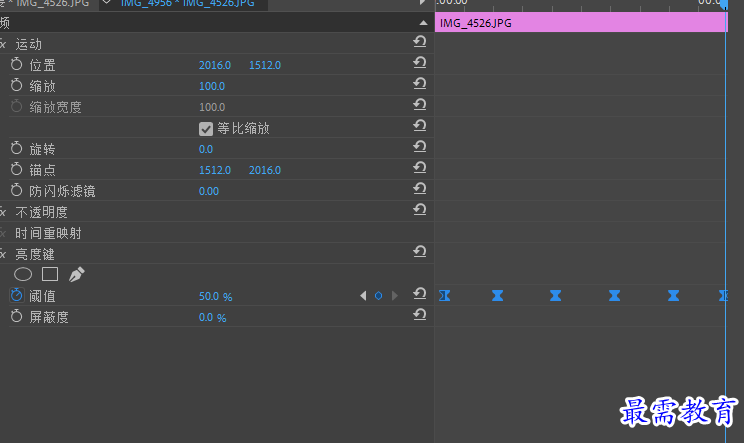The height and width of the screenshot is (443, 744).
Task: Reset the 不透明度 effect
Action: click(419, 210)
